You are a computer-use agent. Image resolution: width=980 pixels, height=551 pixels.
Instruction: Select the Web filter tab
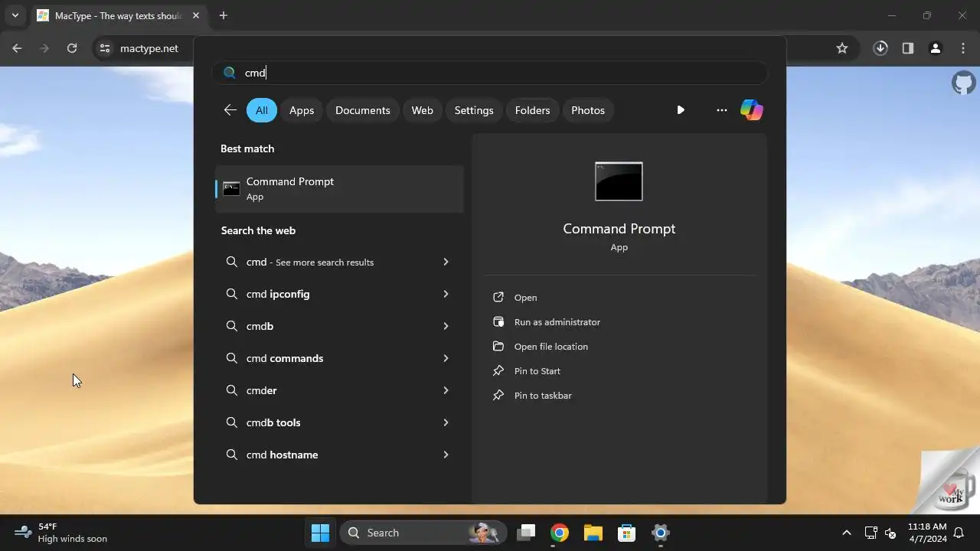tap(422, 110)
